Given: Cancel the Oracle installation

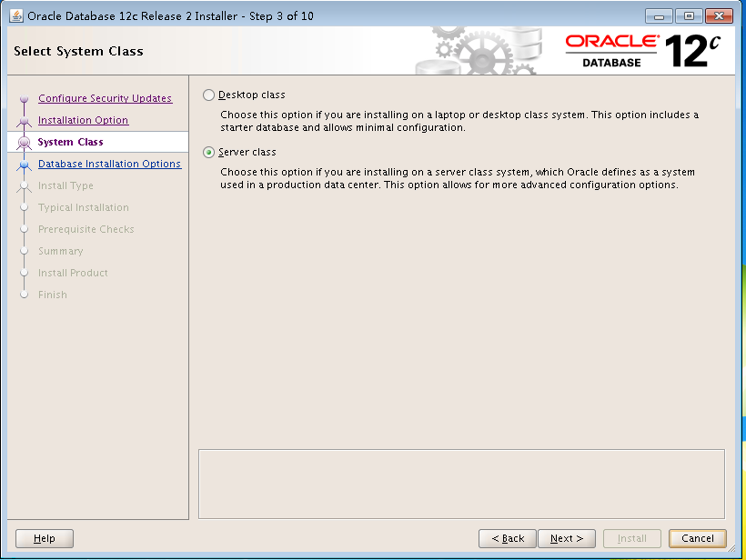Looking at the screenshot, I should (697, 538).
